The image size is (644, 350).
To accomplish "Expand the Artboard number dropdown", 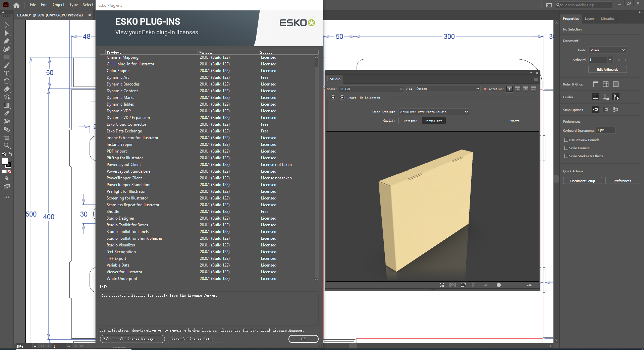I will coord(610,60).
